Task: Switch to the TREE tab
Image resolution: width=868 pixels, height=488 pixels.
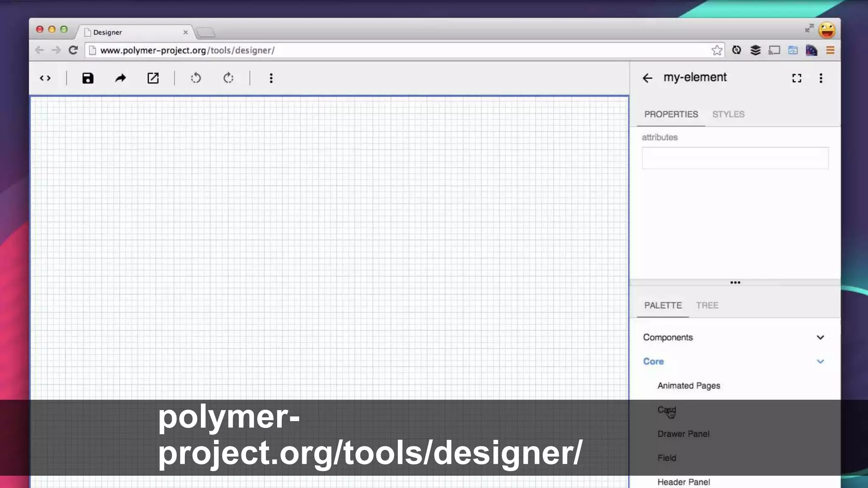Action: point(707,305)
